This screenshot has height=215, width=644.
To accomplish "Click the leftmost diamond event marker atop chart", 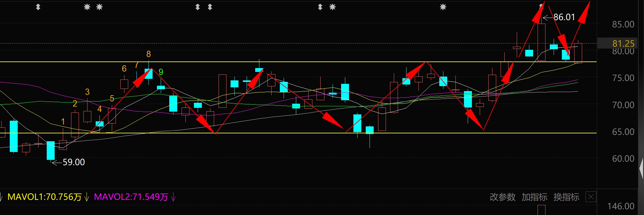I will pos(38,7).
